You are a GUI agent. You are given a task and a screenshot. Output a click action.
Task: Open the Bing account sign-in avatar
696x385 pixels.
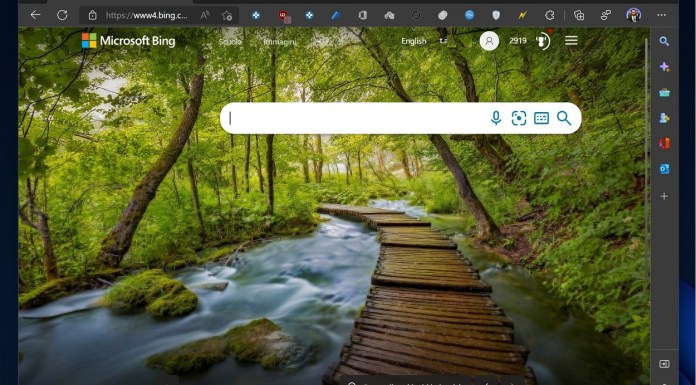489,41
